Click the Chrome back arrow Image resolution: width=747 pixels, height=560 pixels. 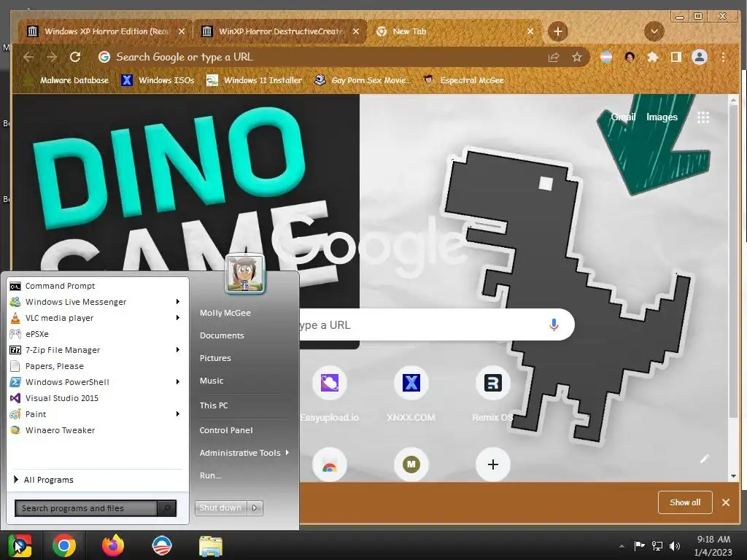28,57
